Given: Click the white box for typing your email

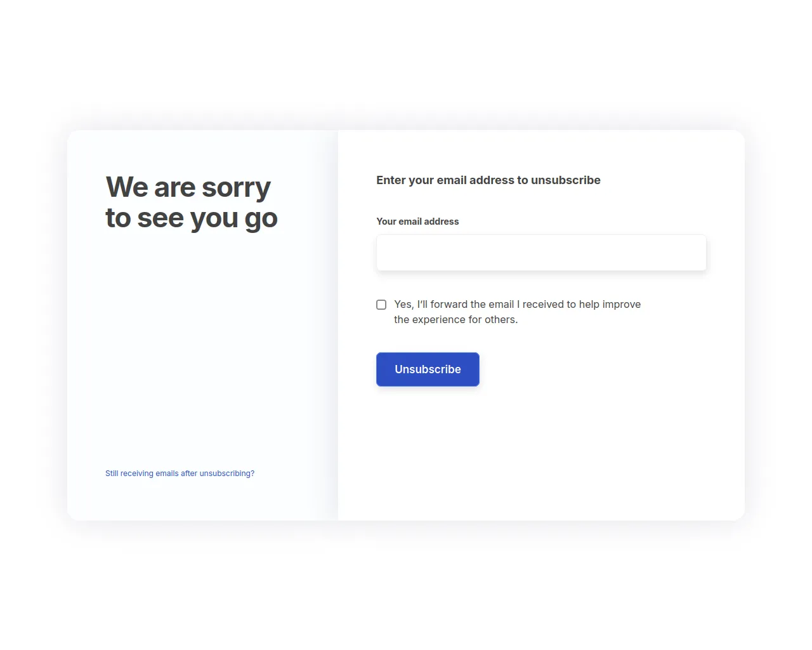Looking at the screenshot, I should (540, 253).
